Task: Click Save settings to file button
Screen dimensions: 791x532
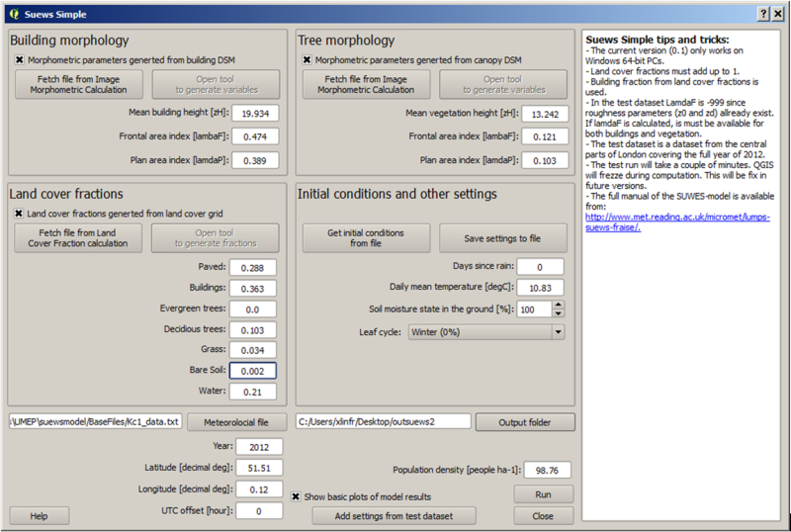Action: [503, 238]
